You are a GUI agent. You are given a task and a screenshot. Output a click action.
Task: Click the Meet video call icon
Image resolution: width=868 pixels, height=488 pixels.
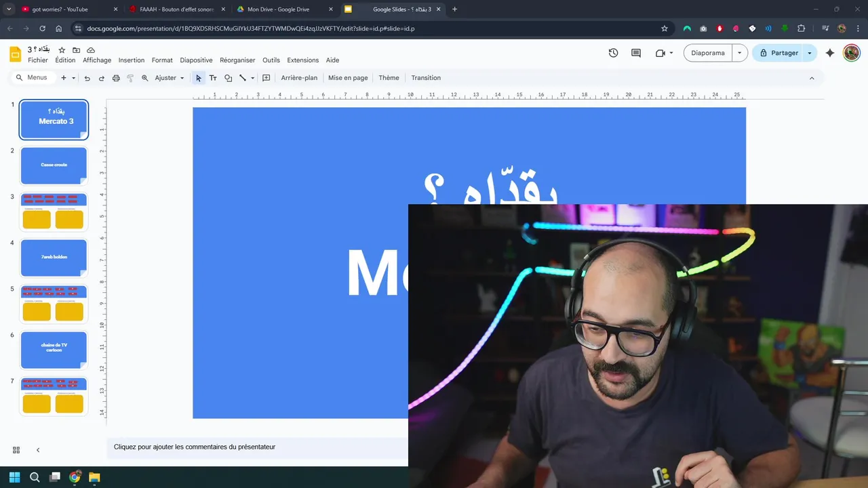(660, 53)
